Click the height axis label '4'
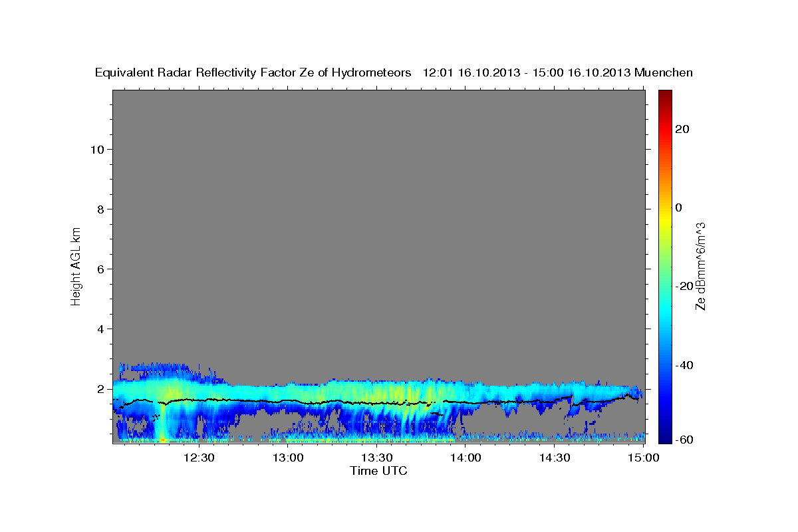The image size is (798, 532). click(x=100, y=329)
